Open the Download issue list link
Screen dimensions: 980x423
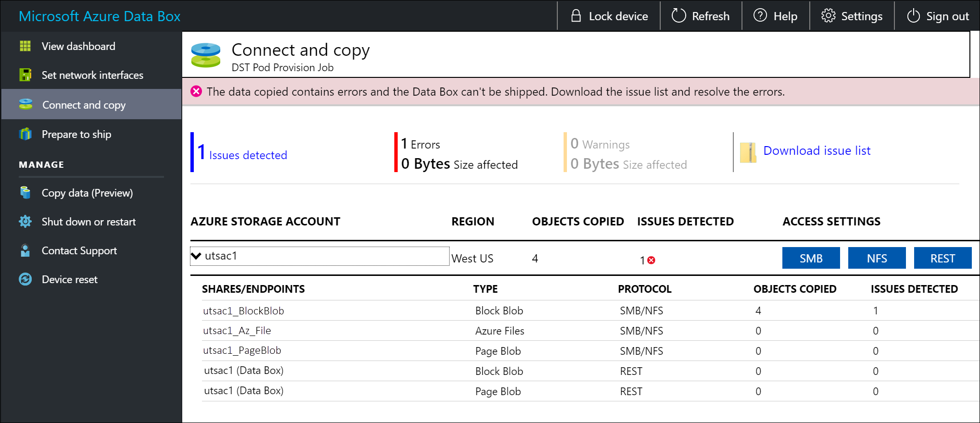point(817,150)
